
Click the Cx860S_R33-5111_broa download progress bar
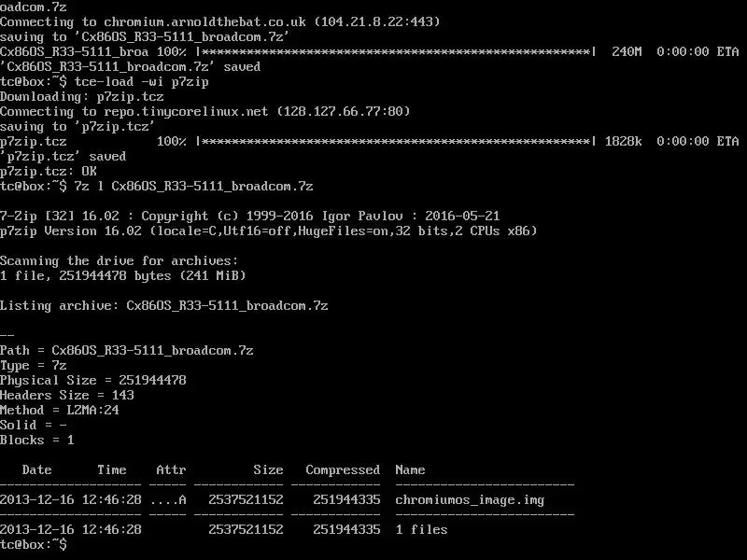tap(396, 51)
